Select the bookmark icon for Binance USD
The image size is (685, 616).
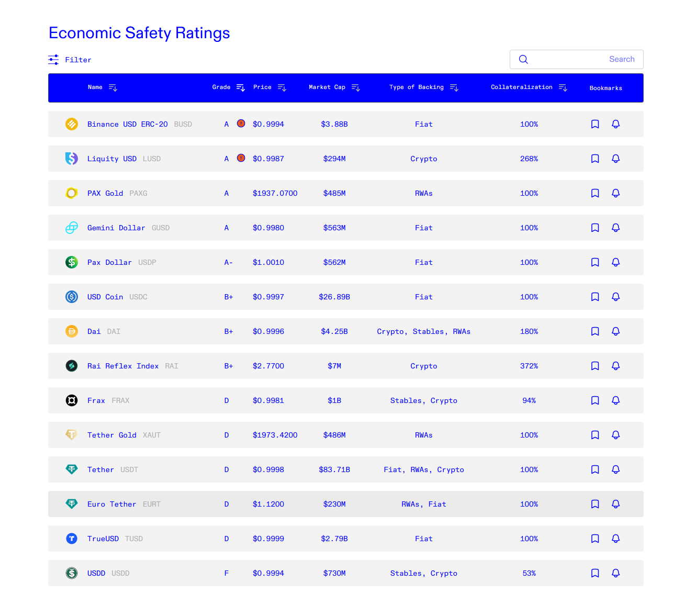click(594, 124)
